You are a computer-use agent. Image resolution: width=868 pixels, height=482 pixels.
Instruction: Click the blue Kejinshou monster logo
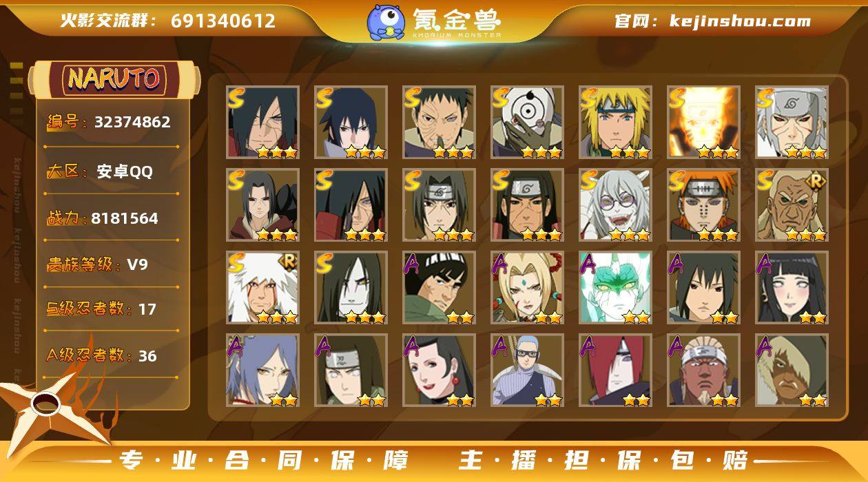point(385,21)
